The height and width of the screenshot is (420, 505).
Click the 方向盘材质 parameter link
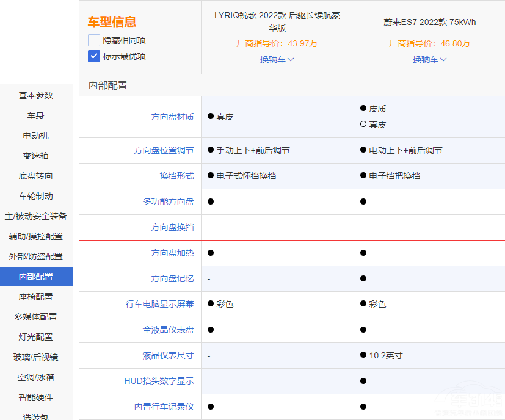[172, 117]
